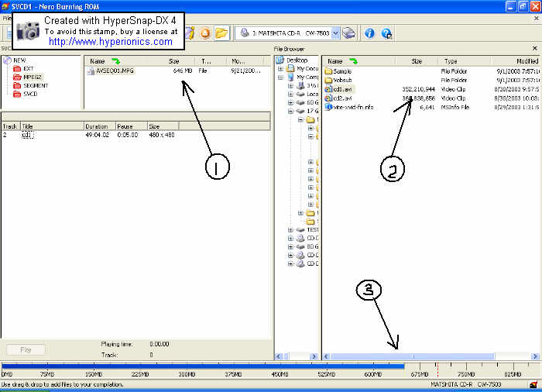Image resolution: width=542 pixels, height=392 pixels.
Task: Expand the 80 G drive node
Action: [x=290, y=246]
